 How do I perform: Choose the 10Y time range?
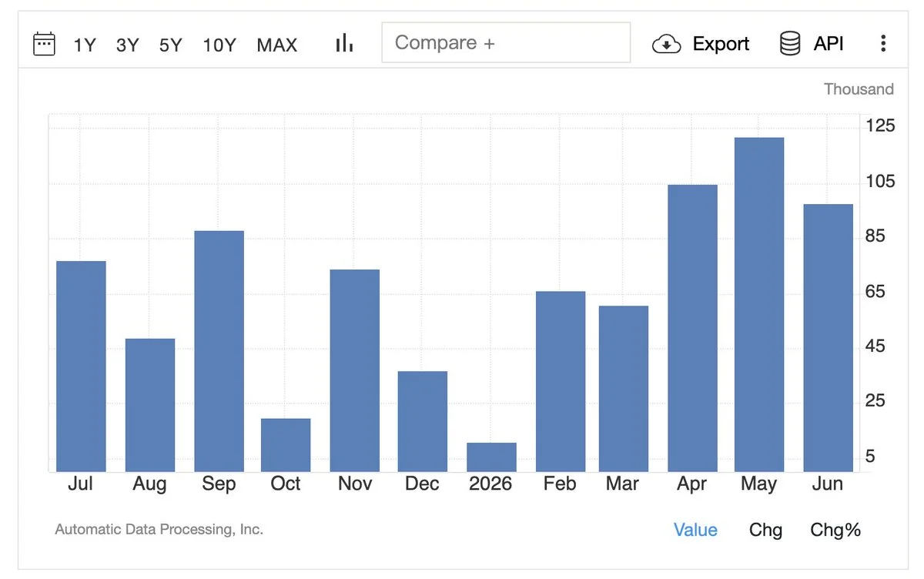(x=219, y=45)
